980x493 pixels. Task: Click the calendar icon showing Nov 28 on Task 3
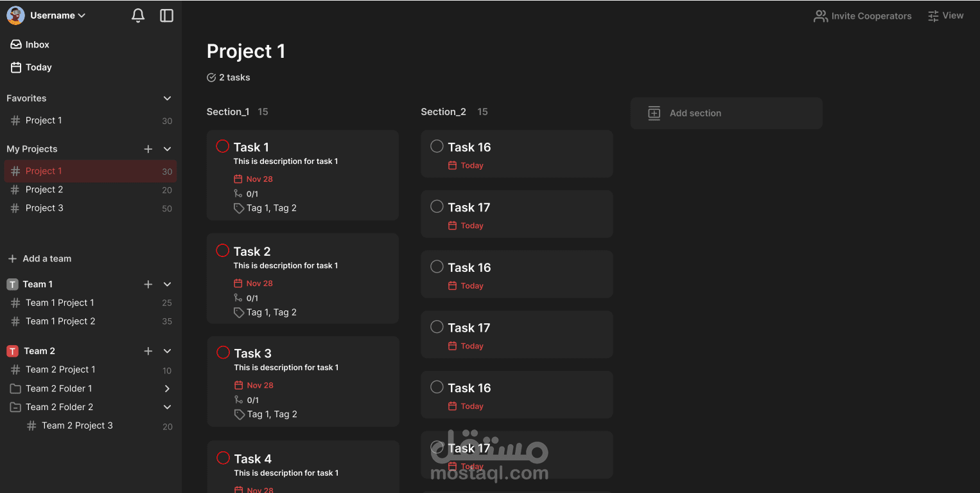pyautogui.click(x=239, y=384)
